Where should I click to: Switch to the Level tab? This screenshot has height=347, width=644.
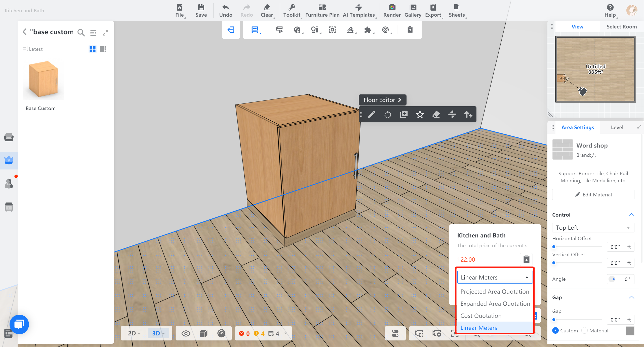[x=617, y=127]
